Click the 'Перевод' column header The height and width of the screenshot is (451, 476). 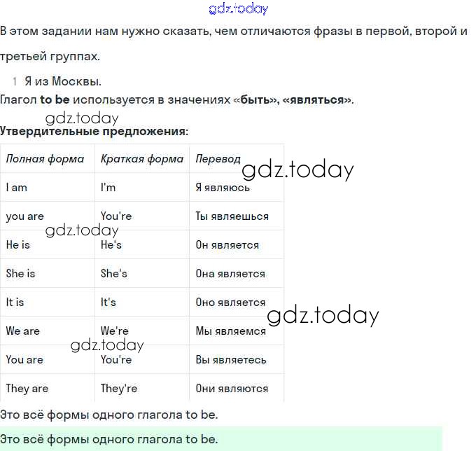pos(218,159)
